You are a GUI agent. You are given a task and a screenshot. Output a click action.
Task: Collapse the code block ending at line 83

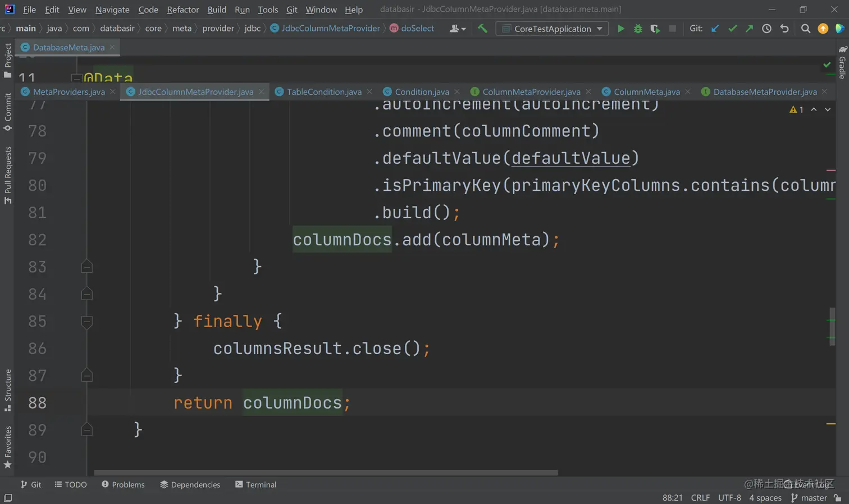click(x=86, y=267)
